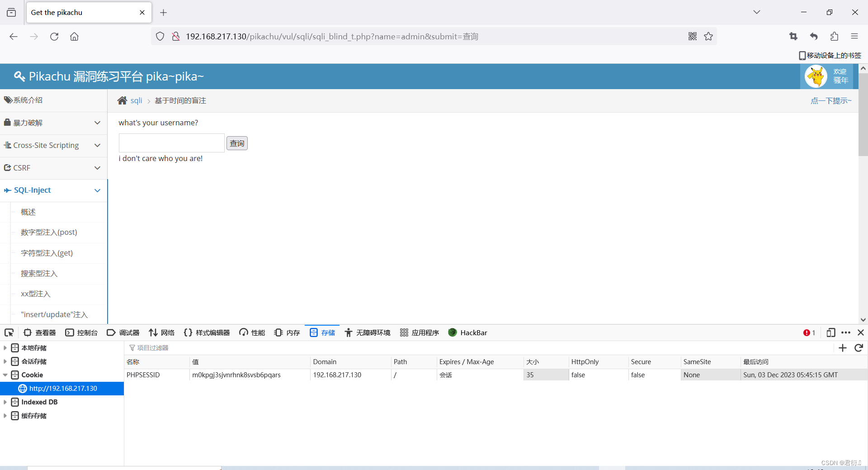Collapse the Cookie tree node
Viewport: 868px width, 470px height.
(x=5, y=375)
